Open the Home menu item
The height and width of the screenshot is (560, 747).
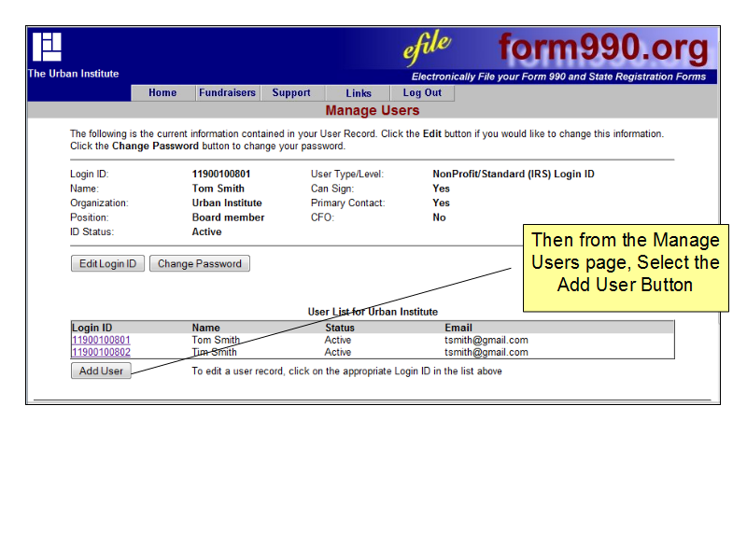click(162, 93)
